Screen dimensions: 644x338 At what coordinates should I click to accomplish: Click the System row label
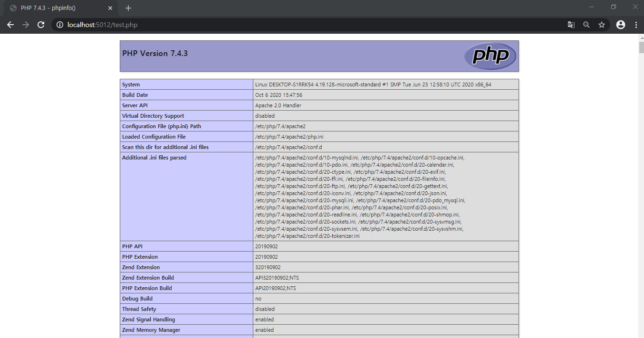131,84
